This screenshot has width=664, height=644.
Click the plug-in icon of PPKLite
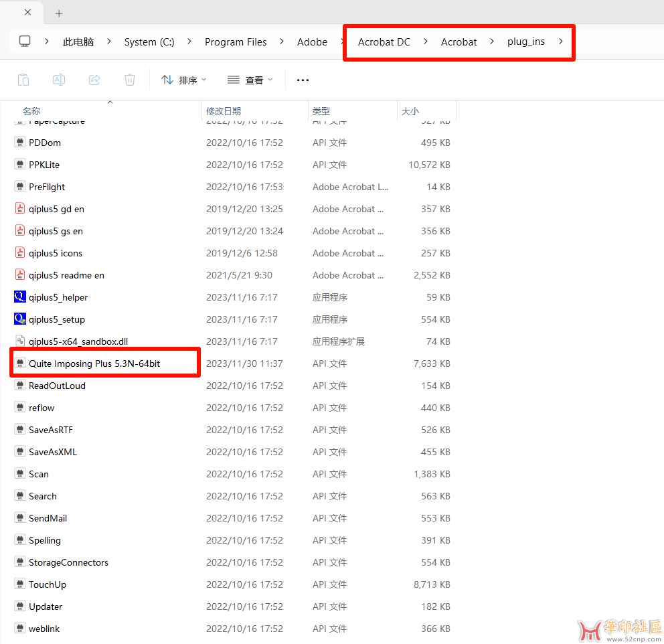click(x=20, y=164)
